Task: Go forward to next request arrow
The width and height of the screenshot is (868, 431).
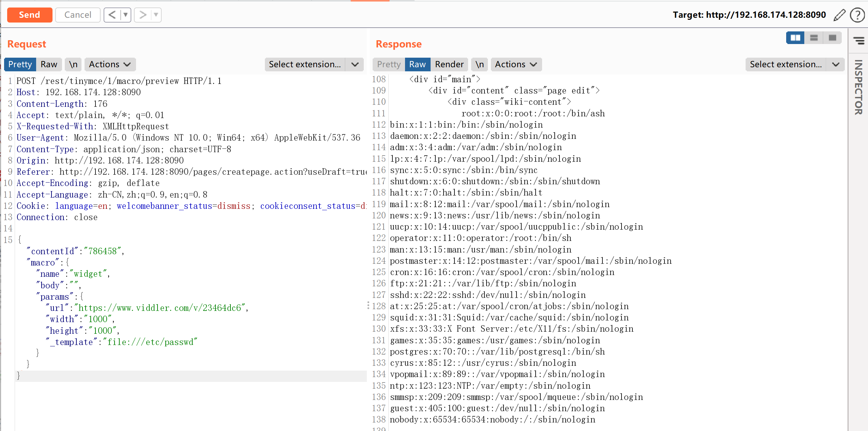Action: tap(143, 15)
